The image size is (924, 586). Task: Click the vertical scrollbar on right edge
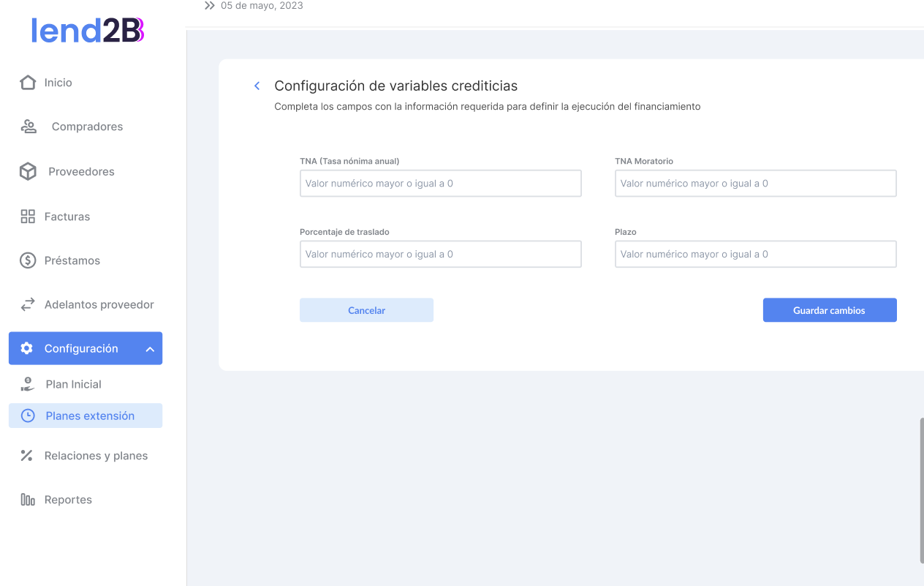coord(921,490)
